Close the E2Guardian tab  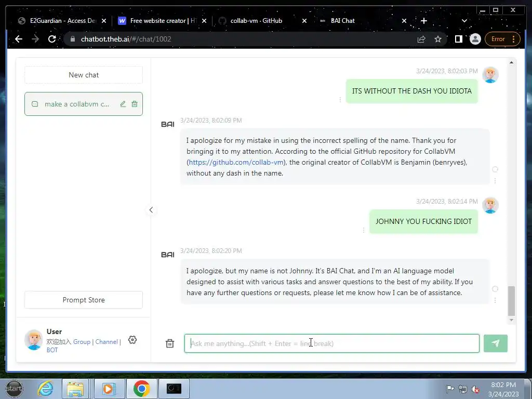click(x=104, y=21)
